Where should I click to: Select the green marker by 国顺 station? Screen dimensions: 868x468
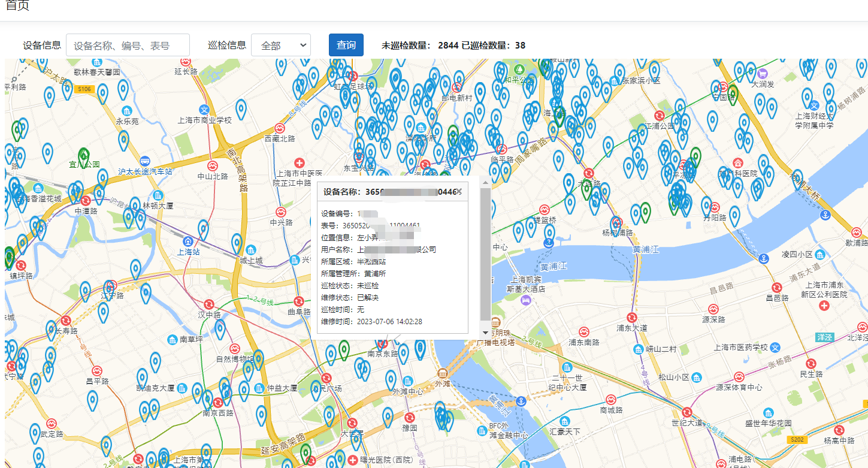[x=733, y=95]
